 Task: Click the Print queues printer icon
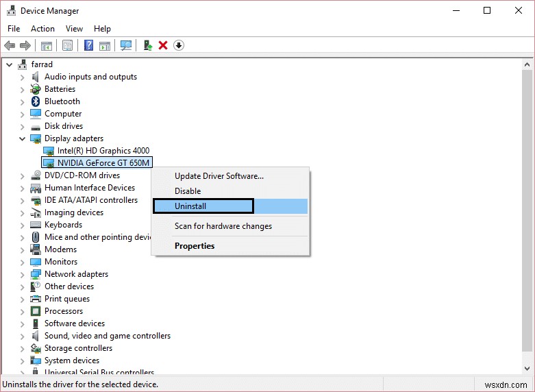click(x=36, y=299)
